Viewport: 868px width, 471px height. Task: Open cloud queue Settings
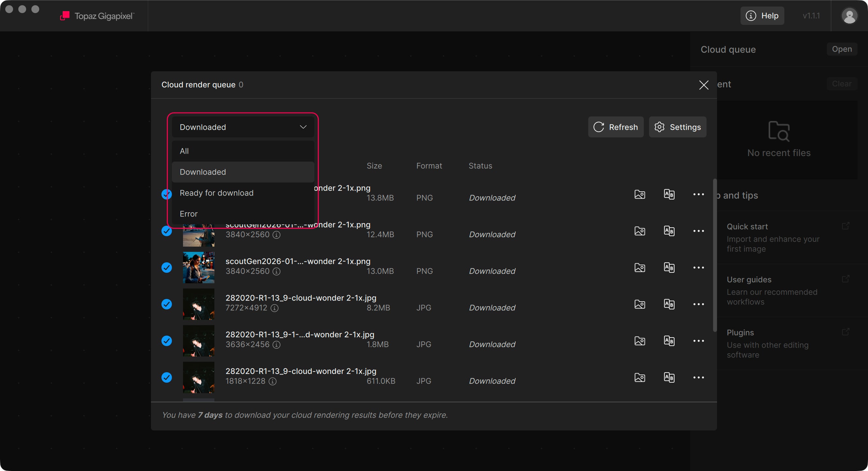(x=677, y=127)
